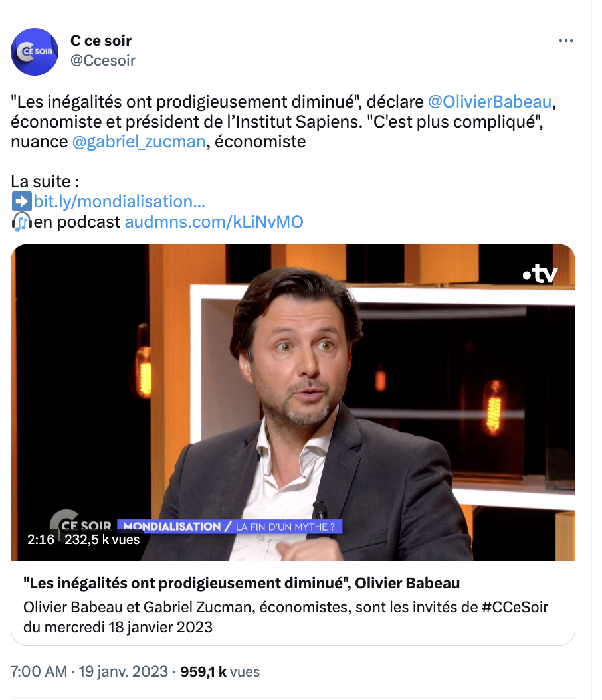
Task: Click the 7:00 AM 19 janv. 2023 timestamp
Action: [89, 672]
